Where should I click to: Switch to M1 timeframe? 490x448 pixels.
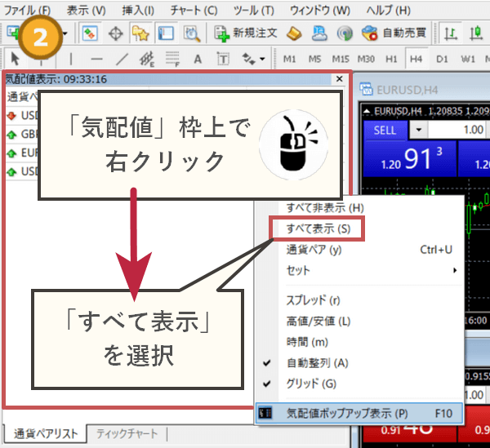[289, 59]
